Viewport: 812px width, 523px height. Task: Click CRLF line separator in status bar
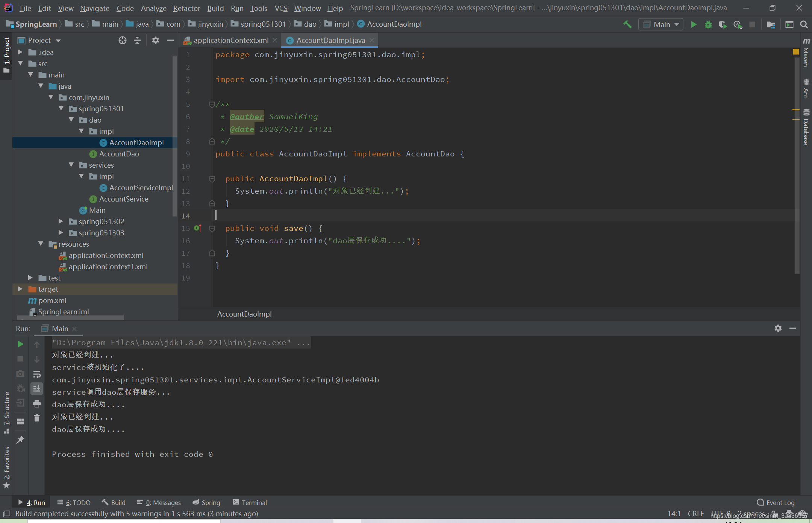pyautogui.click(x=695, y=514)
